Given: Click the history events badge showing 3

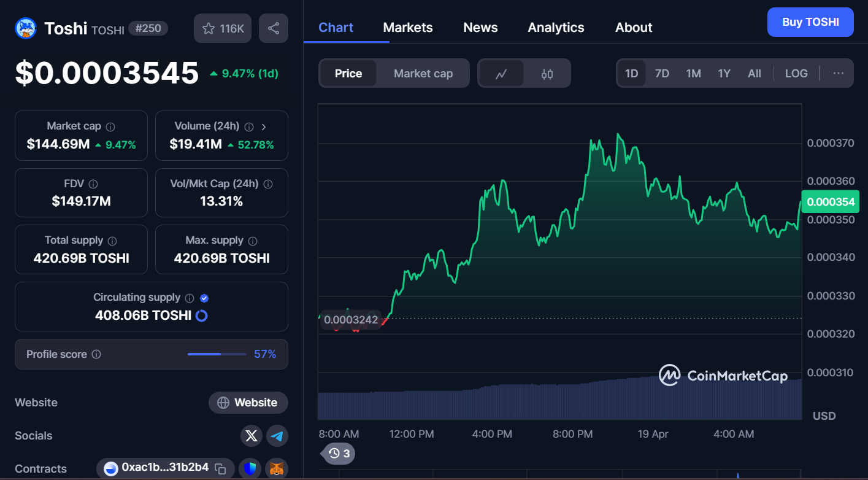Looking at the screenshot, I should pos(339,454).
